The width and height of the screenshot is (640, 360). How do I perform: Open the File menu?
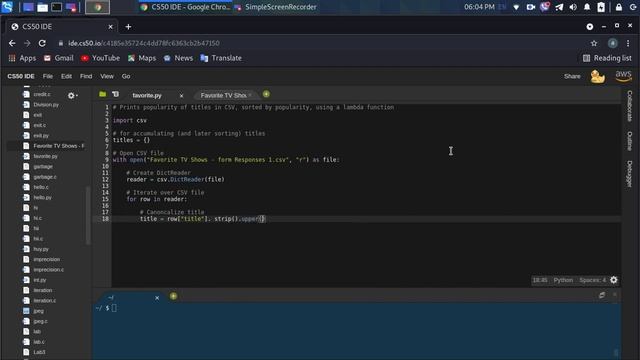pyautogui.click(x=48, y=76)
